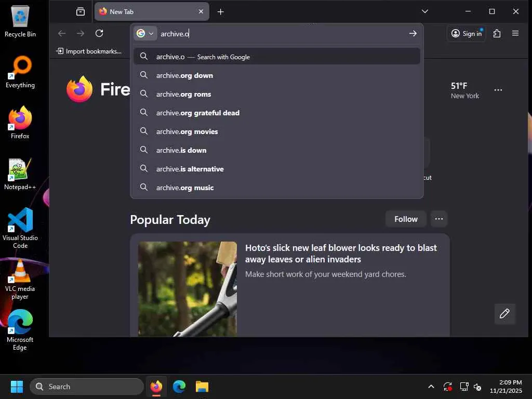Open the Firefox hamburger menu
The width and height of the screenshot is (532, 399).
coord(515,33)
